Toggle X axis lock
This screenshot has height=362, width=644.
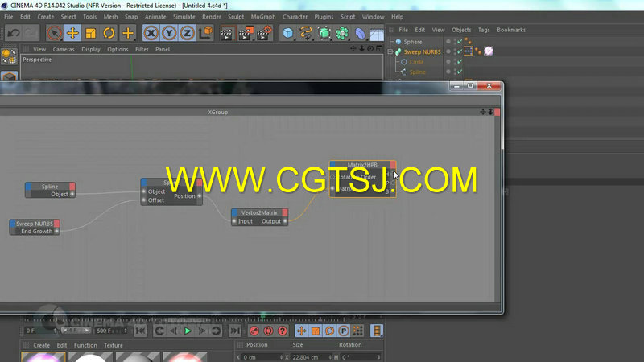tap(151, 33)
